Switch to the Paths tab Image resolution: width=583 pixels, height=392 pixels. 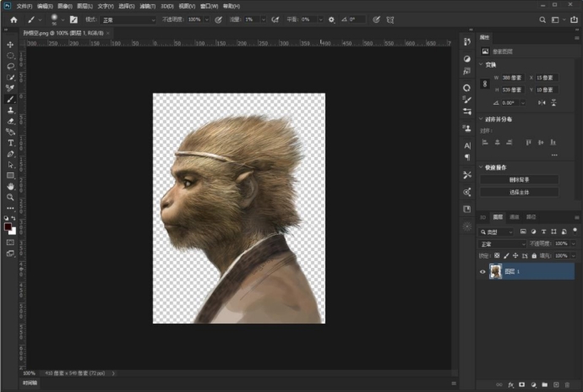[x=531, y=217]
